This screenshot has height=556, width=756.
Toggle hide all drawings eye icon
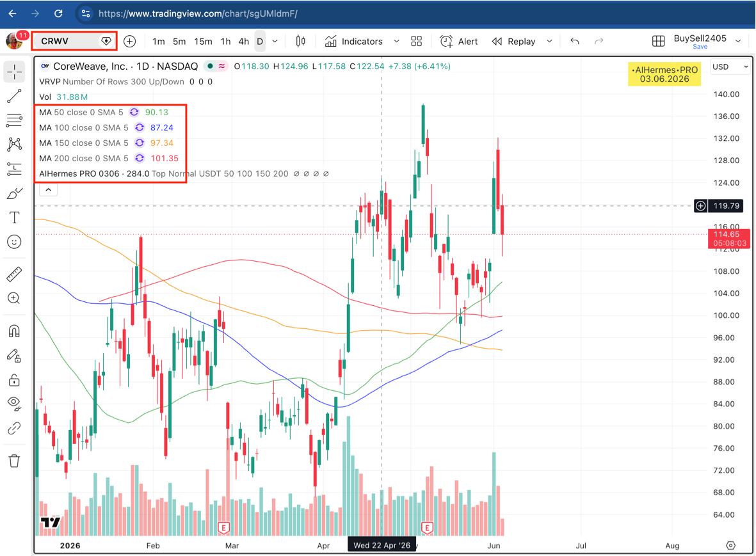[14, 403]
